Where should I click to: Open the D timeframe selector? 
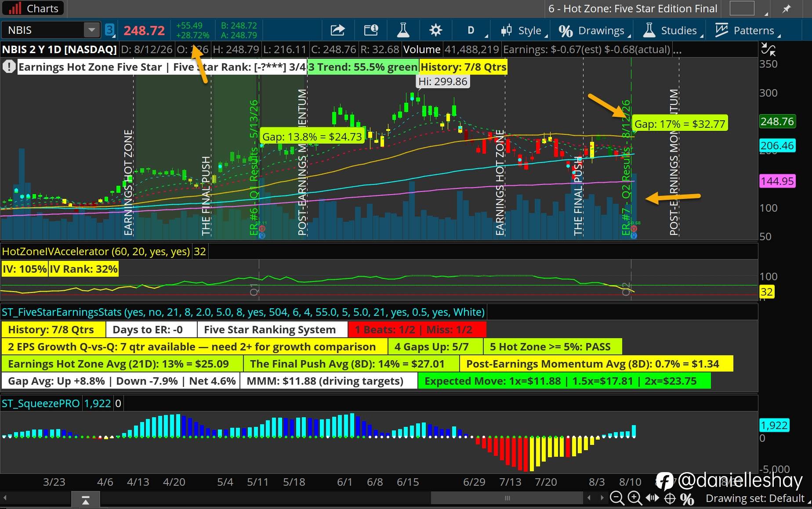pos(471,30)
